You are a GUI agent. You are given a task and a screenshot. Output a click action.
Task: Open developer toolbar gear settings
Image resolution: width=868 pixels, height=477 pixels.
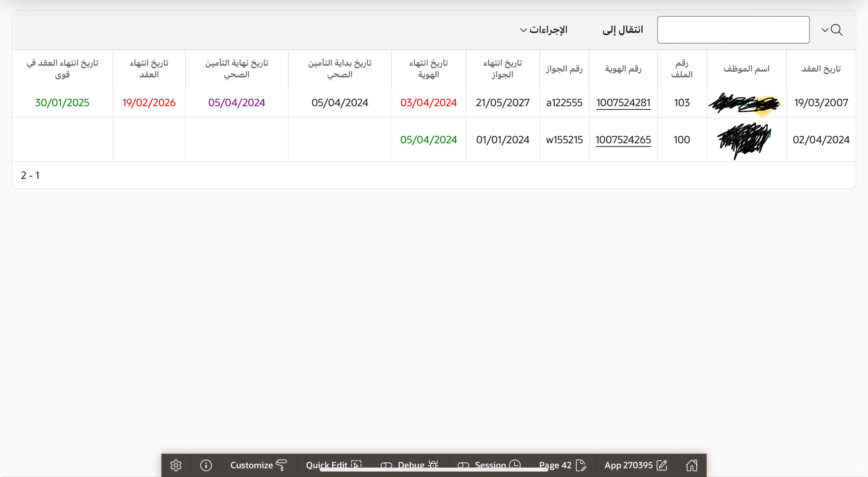[x=176, y=465]
